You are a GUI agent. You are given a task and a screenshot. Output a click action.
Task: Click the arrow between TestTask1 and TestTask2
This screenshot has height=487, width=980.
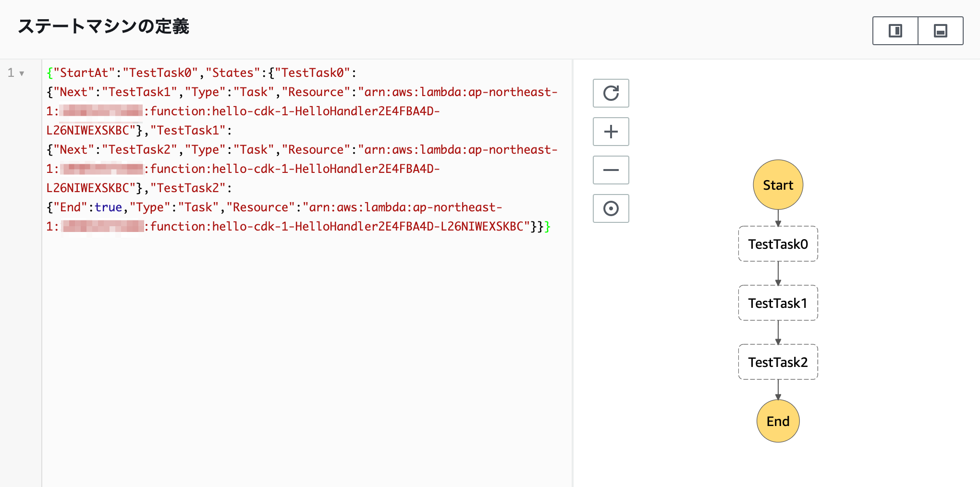point(778,332)
